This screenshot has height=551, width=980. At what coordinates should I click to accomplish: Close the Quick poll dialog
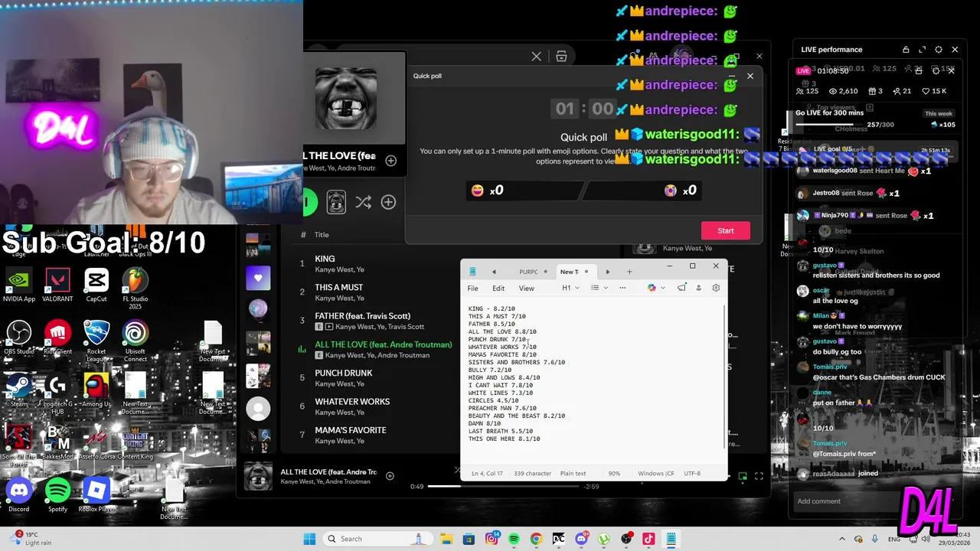pyautogui.click(x=750, y=76)
